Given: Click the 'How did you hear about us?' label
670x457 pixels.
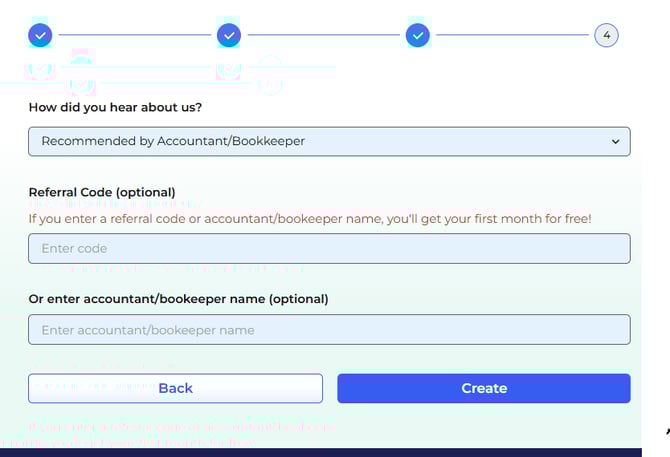Looking at the screenshot, I should click(123, 107).
